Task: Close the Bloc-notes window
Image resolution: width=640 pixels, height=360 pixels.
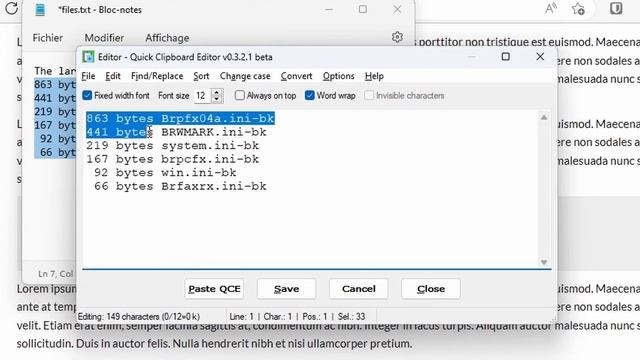Action: pos(397,9)
